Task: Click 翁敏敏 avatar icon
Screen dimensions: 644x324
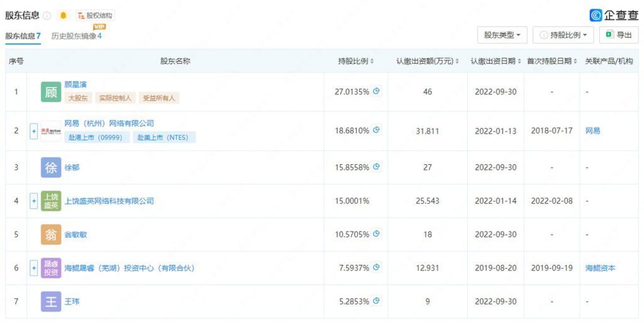Action: 51,235
